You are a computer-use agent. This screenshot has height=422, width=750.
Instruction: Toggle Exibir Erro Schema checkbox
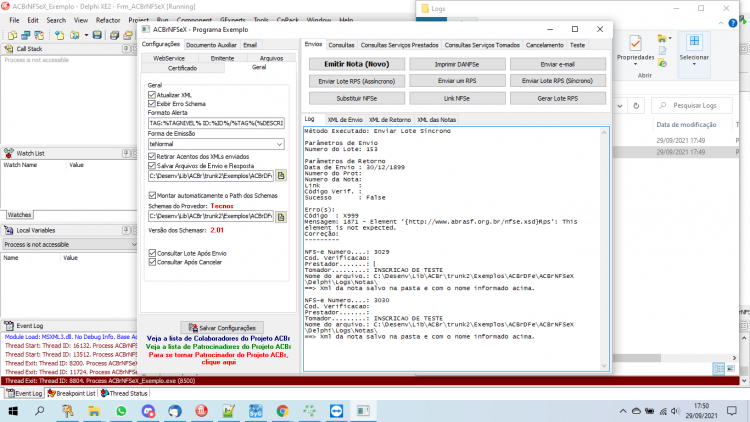[152, 103]
